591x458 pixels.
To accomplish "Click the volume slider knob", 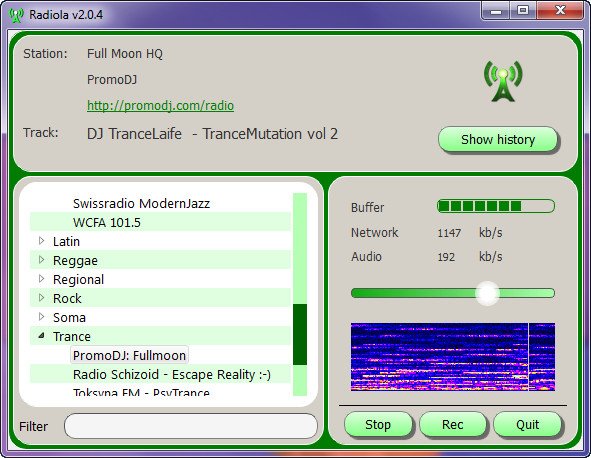I will coord(487,293).
